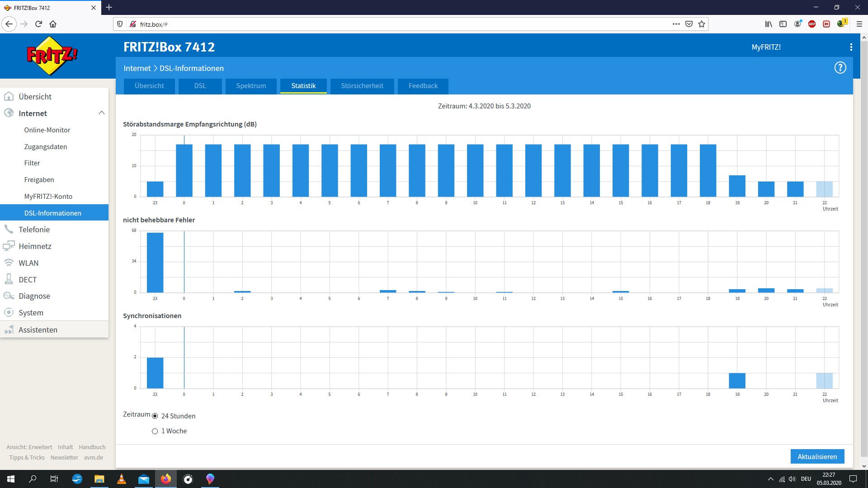
Task: Click the Diagnose icon in sidebar
Action: 9,296
